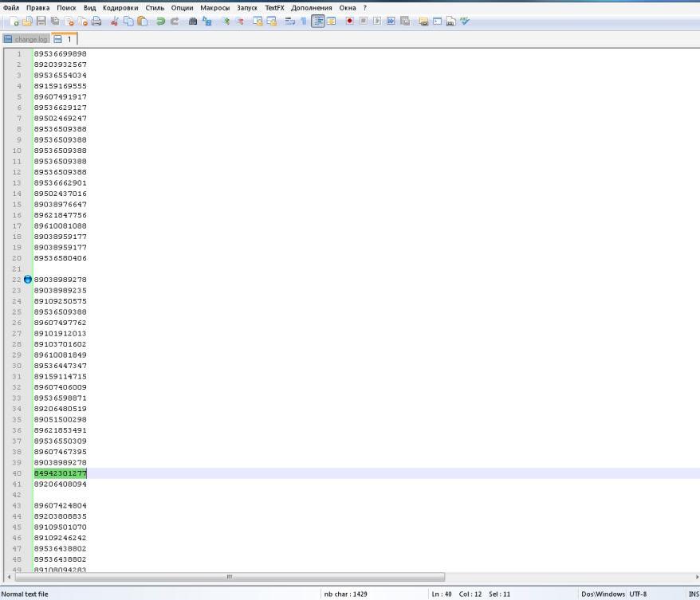
Task: Copy selection with the Copy icon
Action: (x=128, y=21)
